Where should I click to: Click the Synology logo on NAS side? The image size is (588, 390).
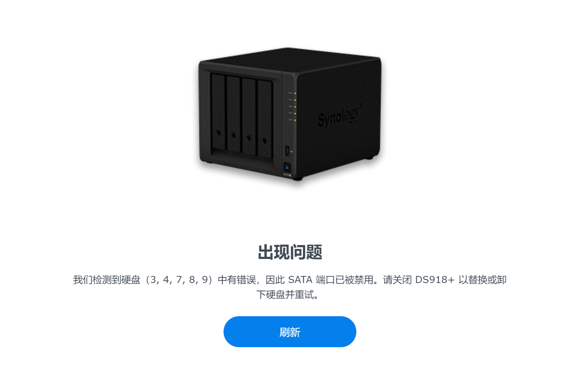tap(339, 116)
